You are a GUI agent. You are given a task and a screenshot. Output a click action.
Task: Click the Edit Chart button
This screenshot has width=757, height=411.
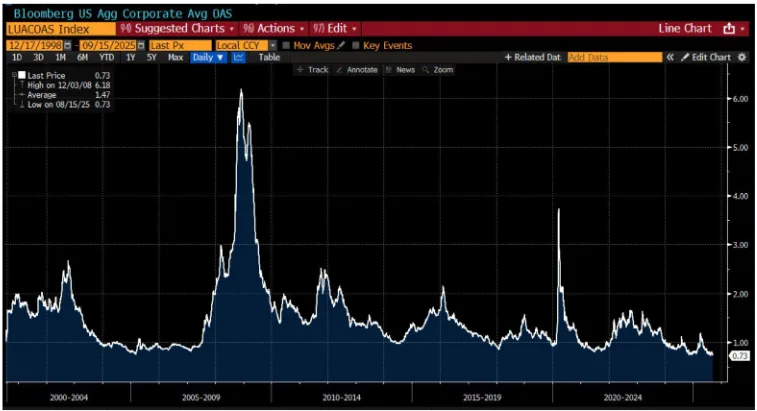pyautogui.click(x=706, y=57)
